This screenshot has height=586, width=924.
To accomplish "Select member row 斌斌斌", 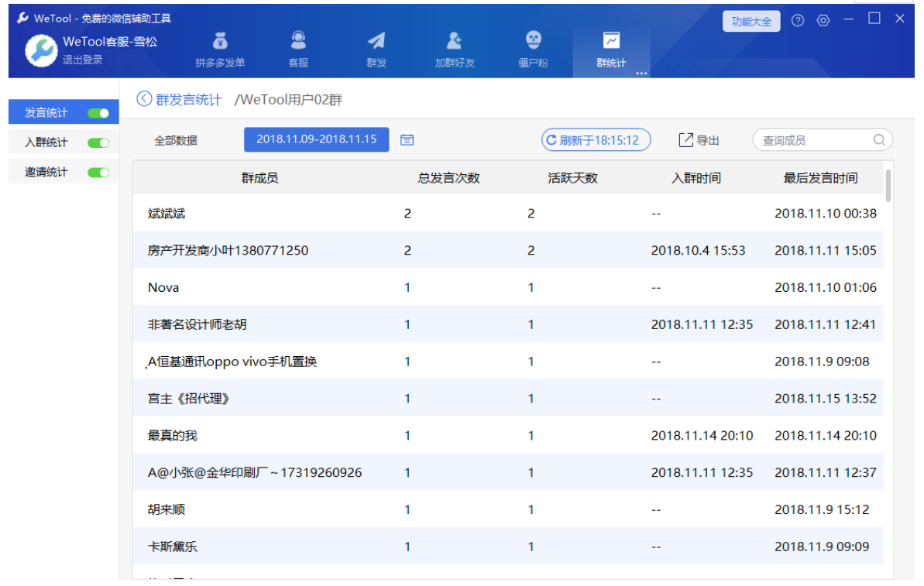I will pos(508,213).
